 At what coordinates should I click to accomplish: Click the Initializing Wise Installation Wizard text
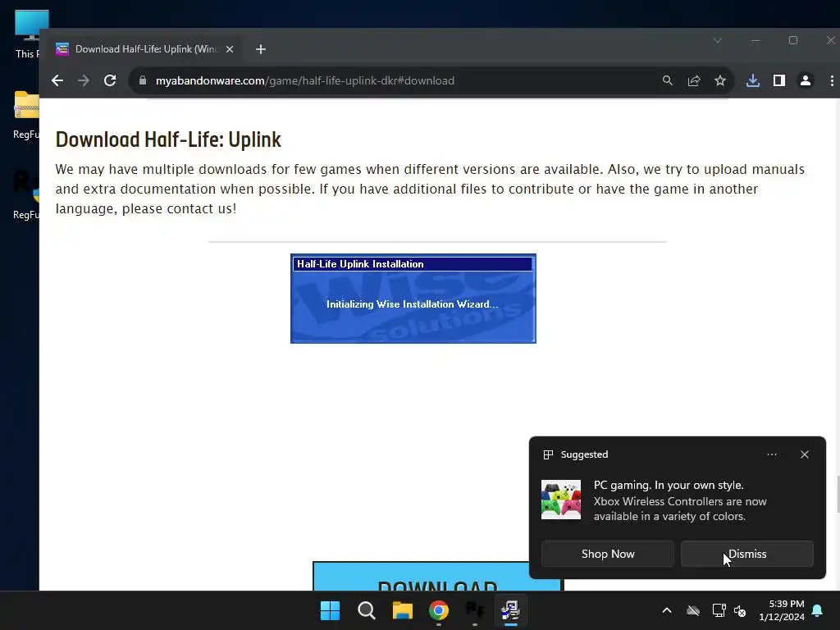tap(413, 304)
